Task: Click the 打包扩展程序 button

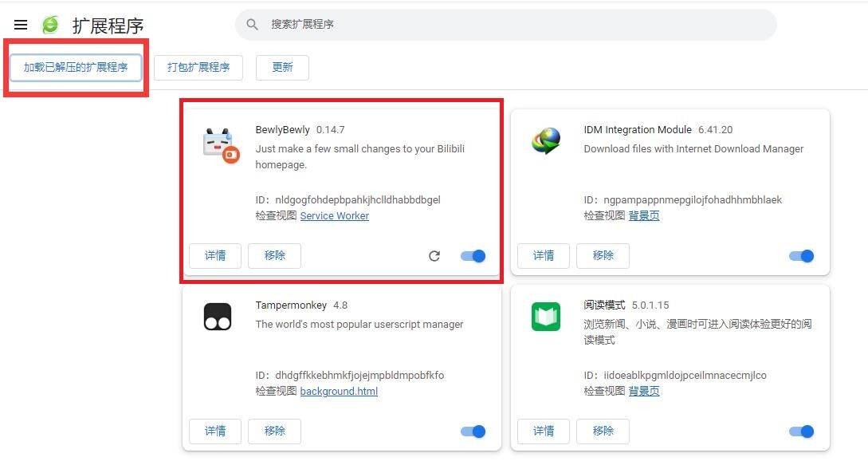Action: 198,68
